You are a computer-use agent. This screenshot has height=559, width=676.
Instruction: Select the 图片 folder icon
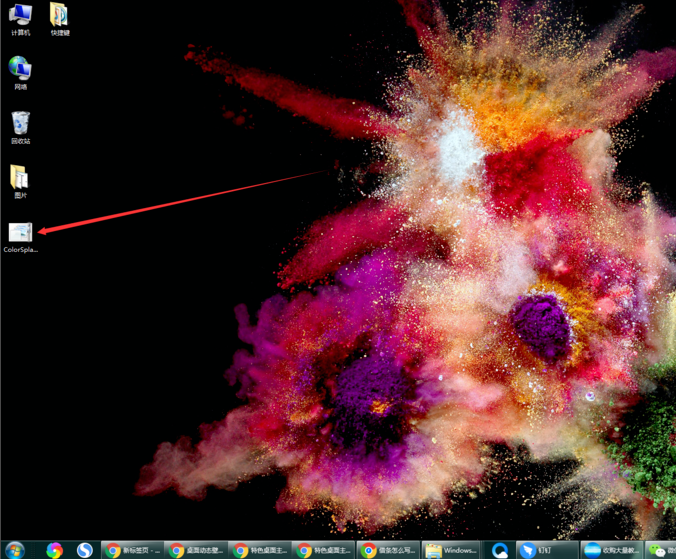[x=20, y=178]
